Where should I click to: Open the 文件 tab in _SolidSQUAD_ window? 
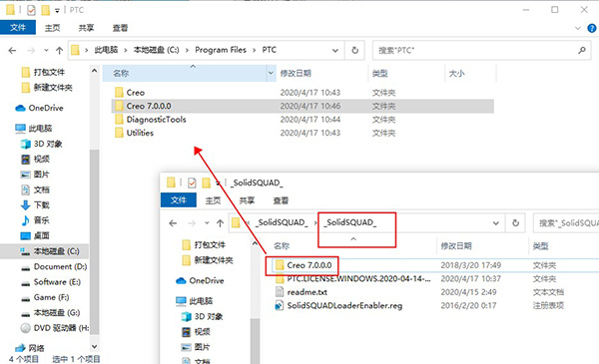[179, 199]
